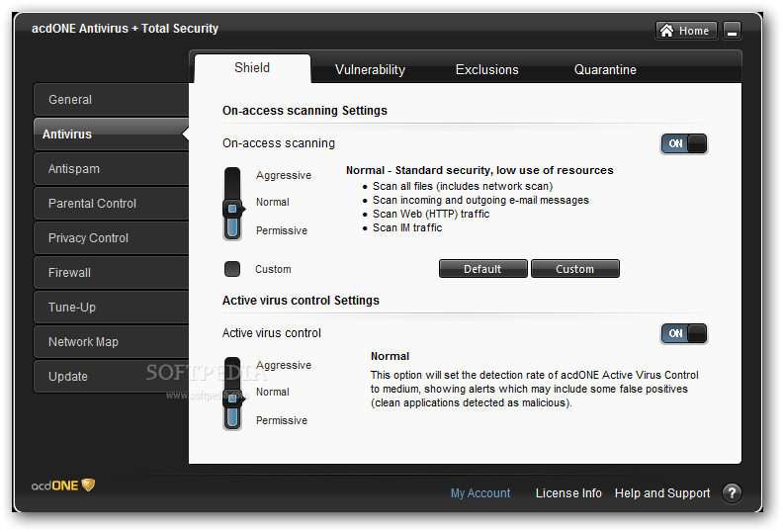Click the On-access scanning level slider handle
This screenshot has width=783, height=532.
point(232,209)
